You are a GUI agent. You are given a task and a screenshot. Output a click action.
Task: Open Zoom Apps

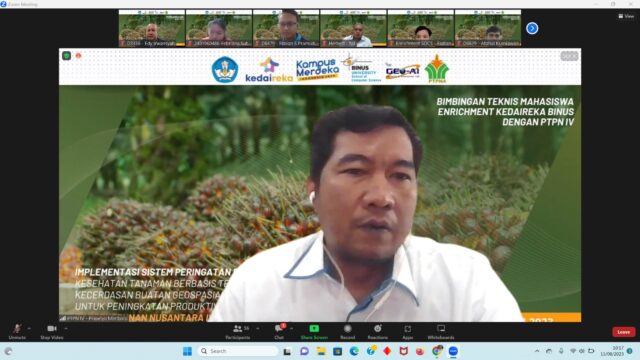pyautogui.click(x=407, y=331)
